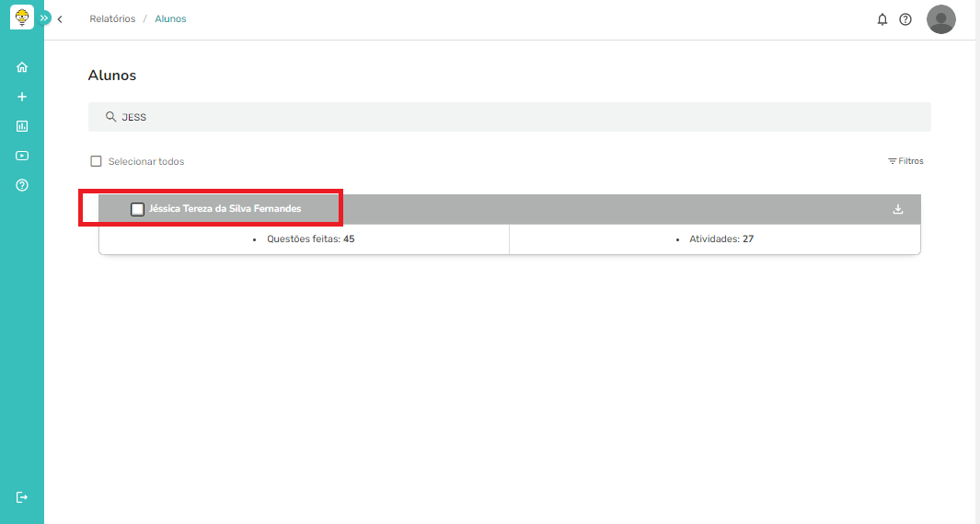Expand the sidebar with double chevron

pos(44,18)
